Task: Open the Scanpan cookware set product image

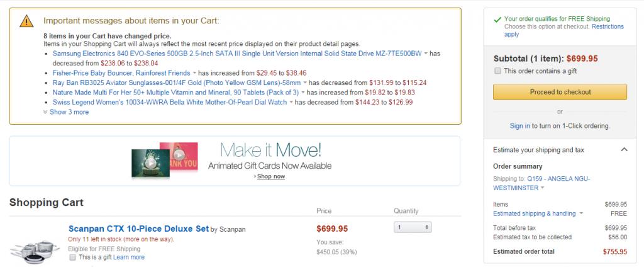Action: [35, 252]
